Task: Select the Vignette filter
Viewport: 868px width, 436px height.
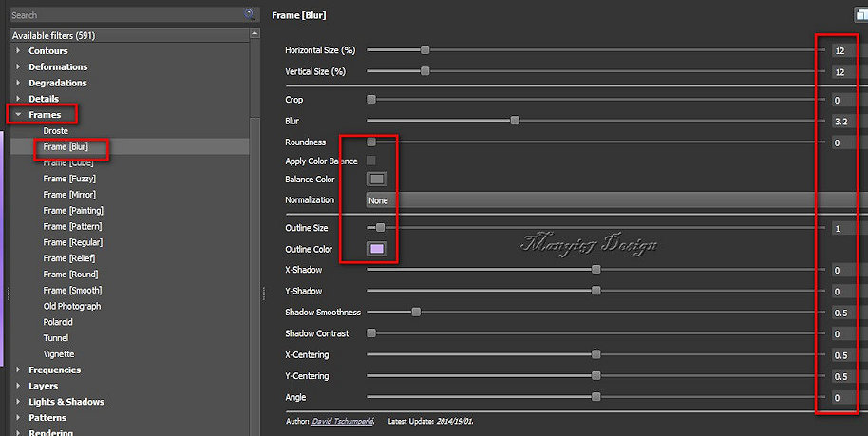Action: click(x=59, y=354)
